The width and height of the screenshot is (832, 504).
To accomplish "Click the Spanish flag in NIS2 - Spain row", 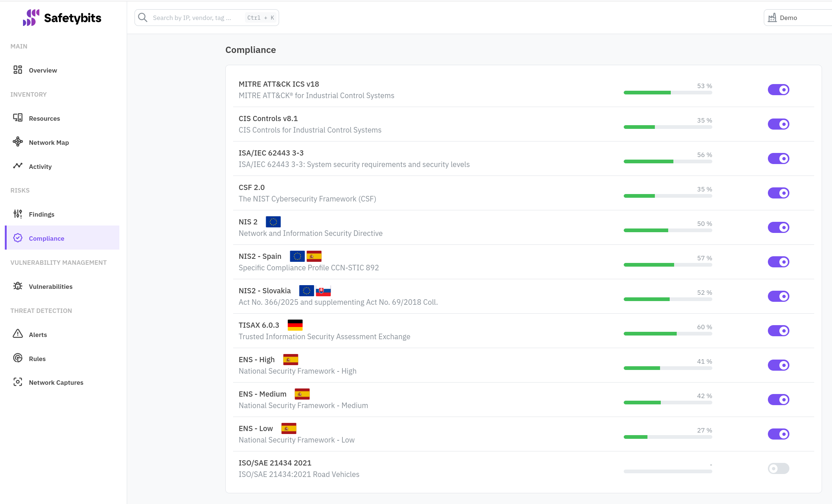I will point(314,256).
